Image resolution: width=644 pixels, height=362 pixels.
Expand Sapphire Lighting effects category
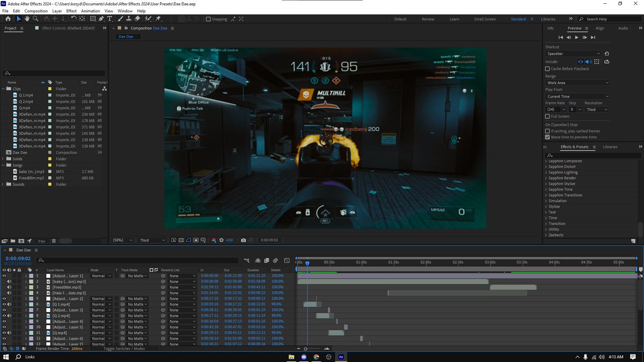tap(546, 173)
